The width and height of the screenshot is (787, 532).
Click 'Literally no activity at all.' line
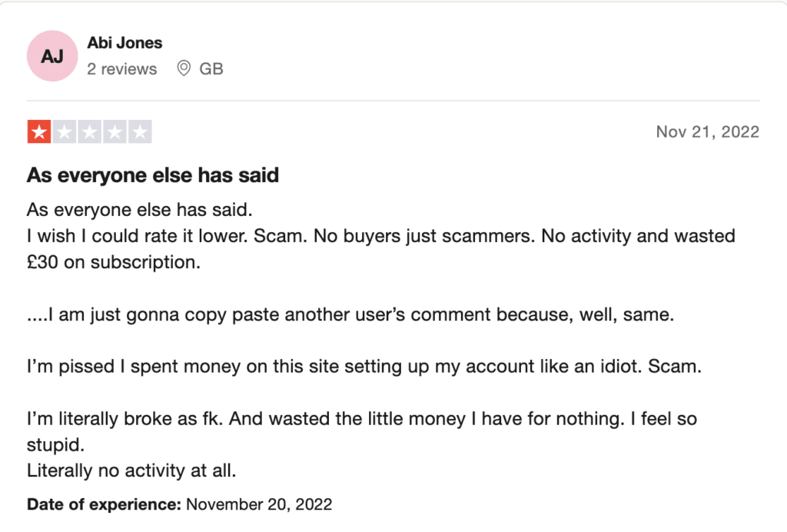click(x=131, y=470)
